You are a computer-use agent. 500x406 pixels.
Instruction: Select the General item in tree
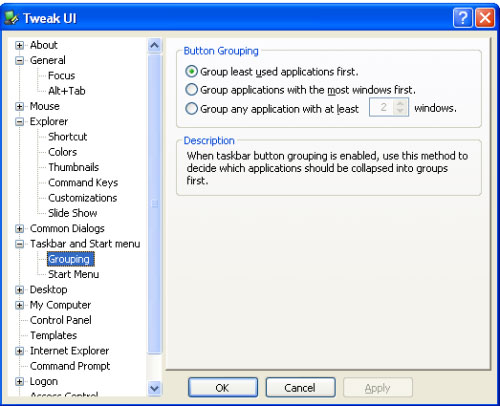48,60
